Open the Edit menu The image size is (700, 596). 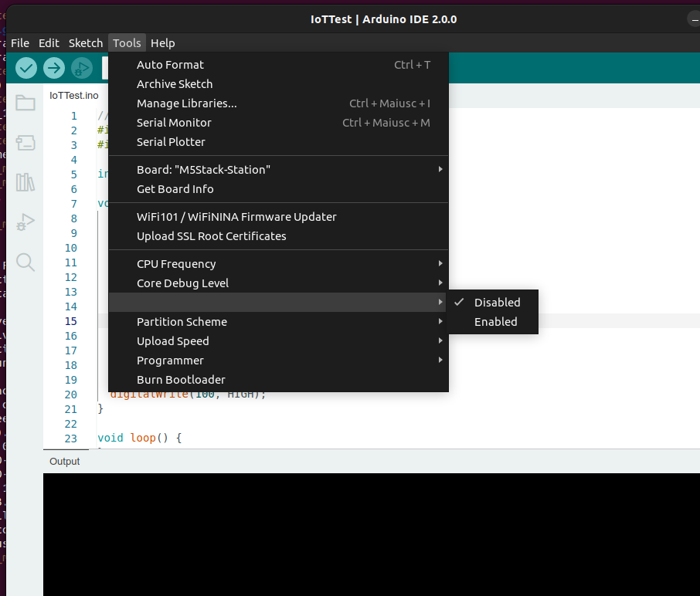click(49, 43)
